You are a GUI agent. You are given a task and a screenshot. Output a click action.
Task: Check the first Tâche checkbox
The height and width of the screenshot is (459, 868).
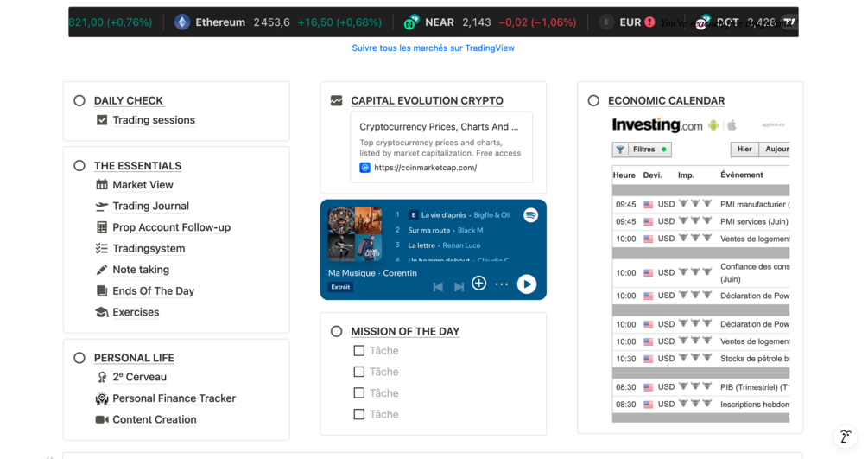pyautogui.click(x=358, y=350)
